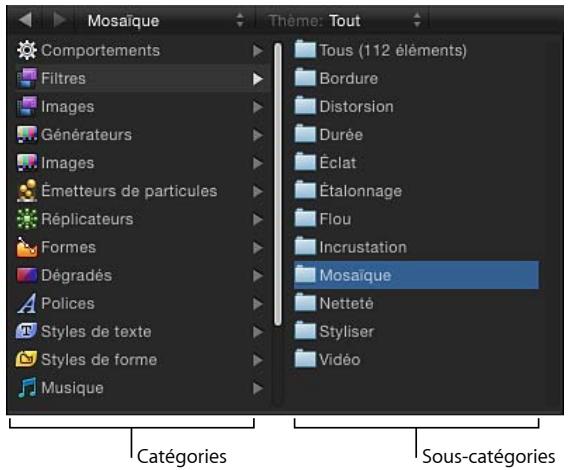The image size is (568, 470).
Task: Click the Comportements gear icon
Action: (27, 50)
